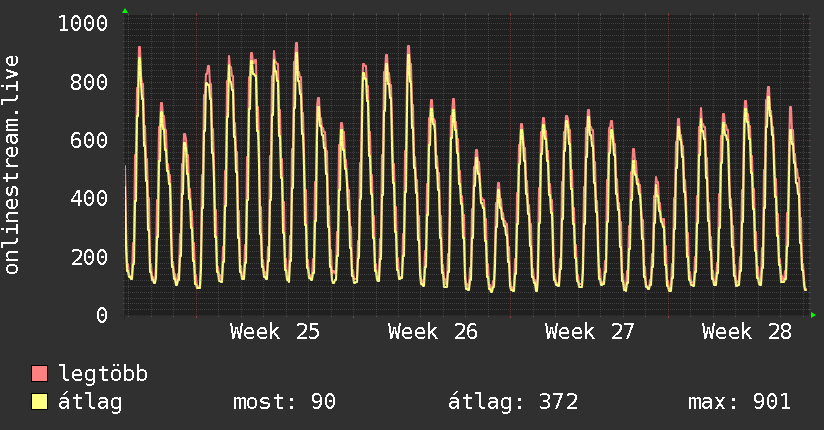
Task: Click the legtöbb legend label
Action: point(103,374)
